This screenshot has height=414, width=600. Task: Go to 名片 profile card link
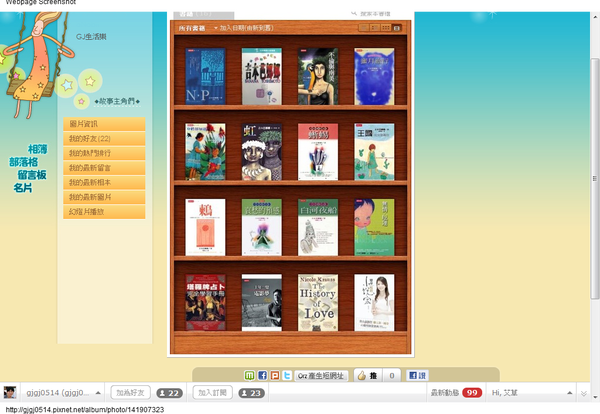pyautogui.click(x=23, y=188)
